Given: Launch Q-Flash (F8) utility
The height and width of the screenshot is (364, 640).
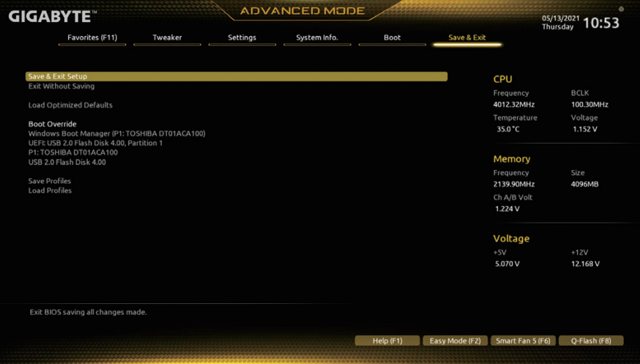Looking at the screenshot, I should click(x=591, y=341).
